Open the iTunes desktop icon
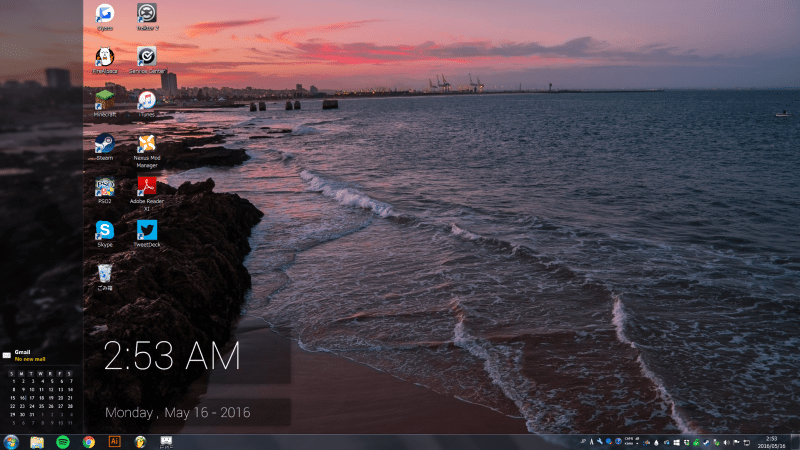 tap(147, 101)
